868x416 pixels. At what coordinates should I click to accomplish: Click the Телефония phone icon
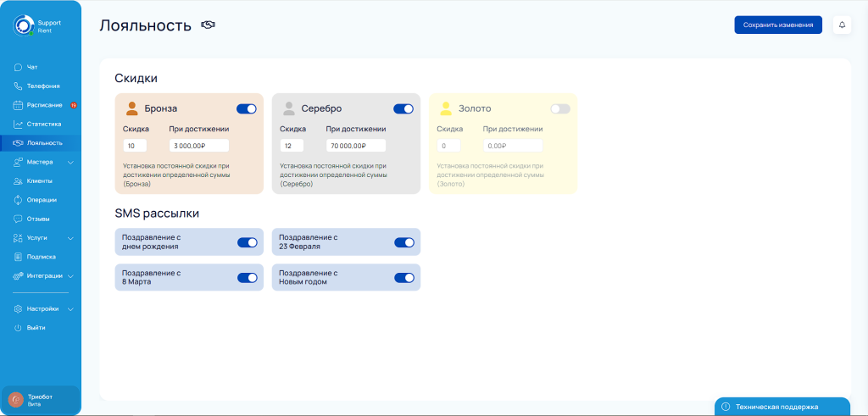coord(18,86)
